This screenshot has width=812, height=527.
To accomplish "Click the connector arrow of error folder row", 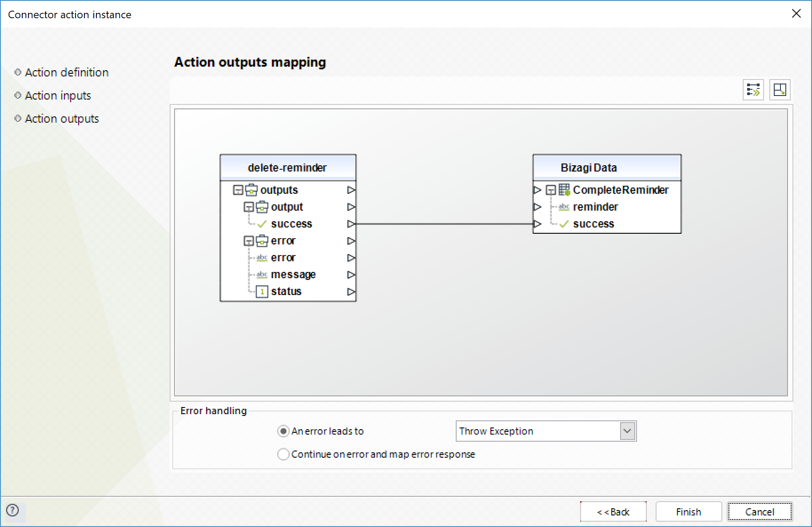I will point(351,240).
